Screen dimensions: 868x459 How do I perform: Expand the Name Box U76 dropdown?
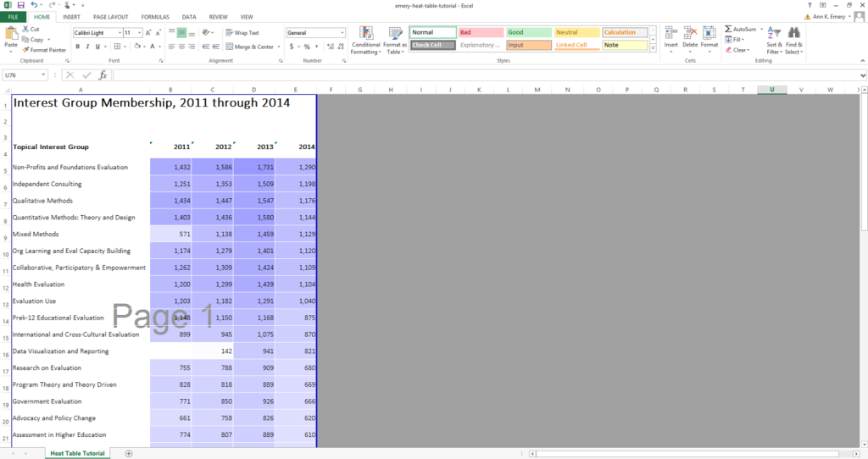(43, 75)
